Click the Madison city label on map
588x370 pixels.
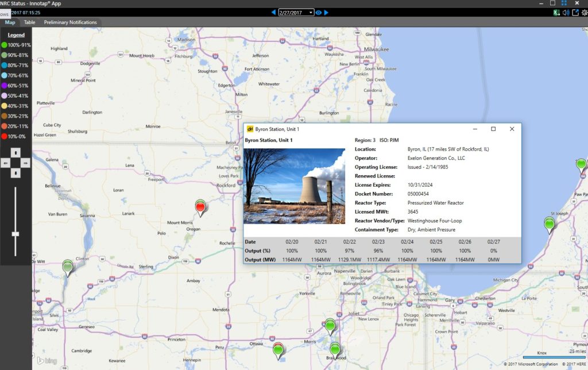186,40
